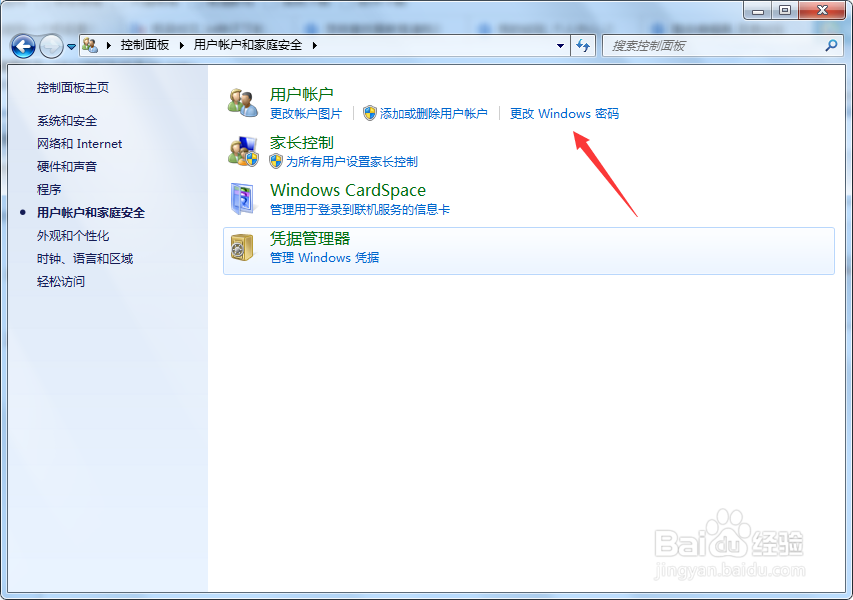Click the 家长控制 family icon
Image resolution: width=853 pixels, height=600 pixels.
243,151
